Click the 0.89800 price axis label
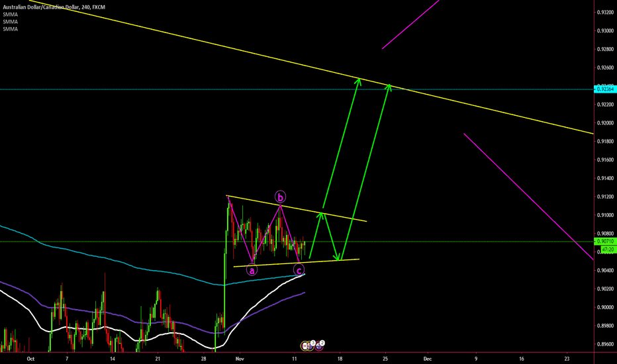 point(605,326)
